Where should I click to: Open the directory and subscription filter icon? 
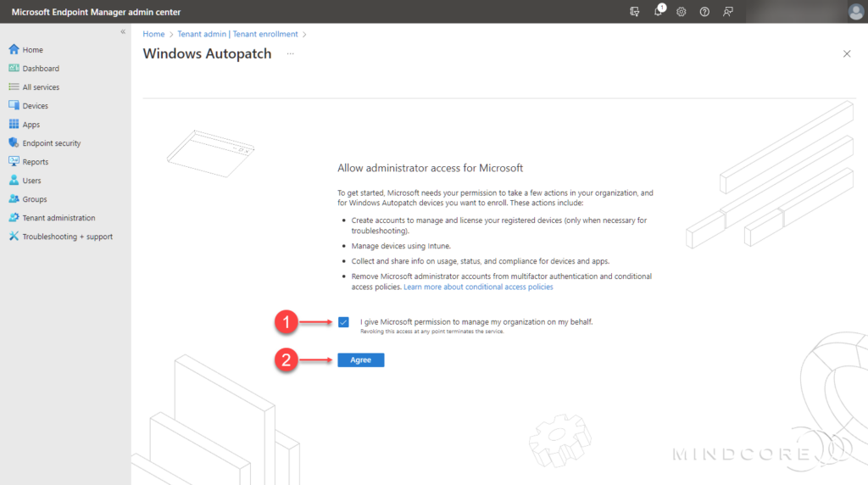click(634, 12)
